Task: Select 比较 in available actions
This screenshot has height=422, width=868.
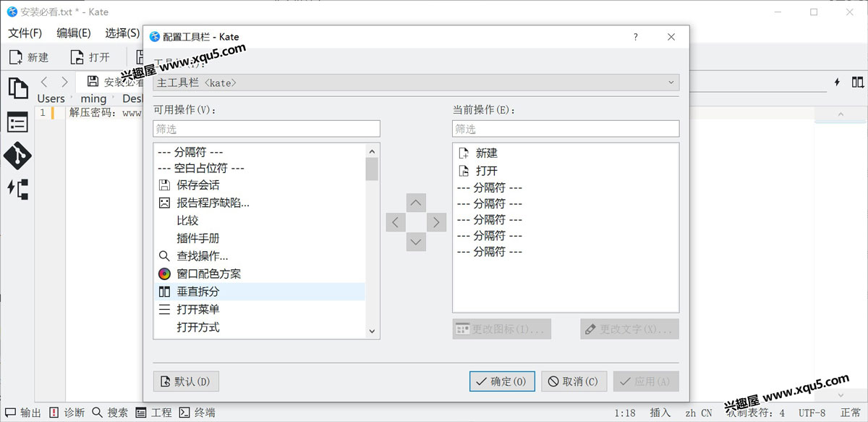Action: pyautogui.click(x=259, y=221)
